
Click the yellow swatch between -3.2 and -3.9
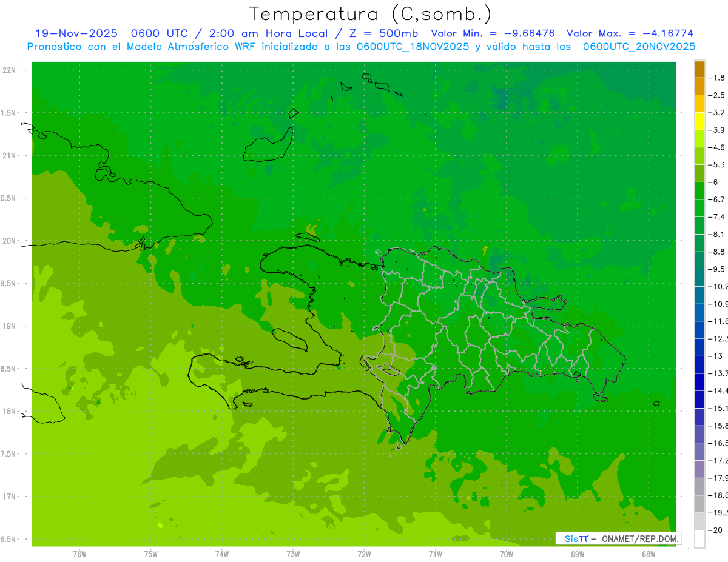click(x=699, y=121)
